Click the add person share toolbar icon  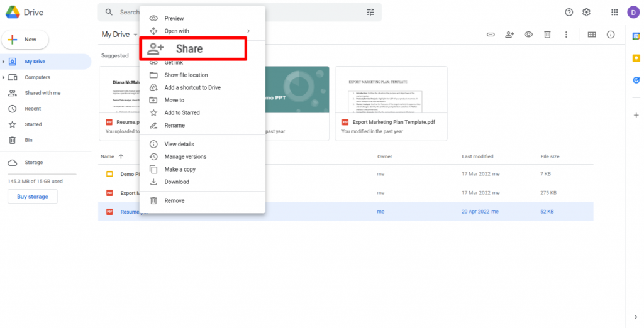[509, 35]
